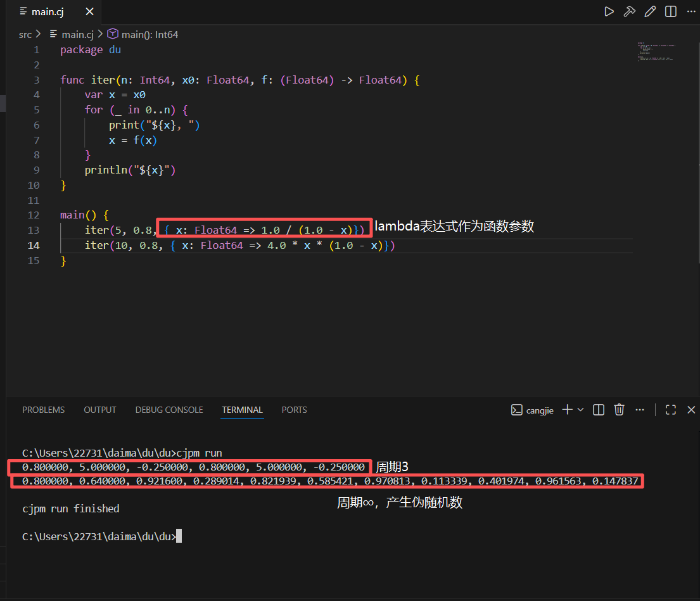Open editor more actions ellipsis
Screen dimensions: 700x601
point(691,11)
